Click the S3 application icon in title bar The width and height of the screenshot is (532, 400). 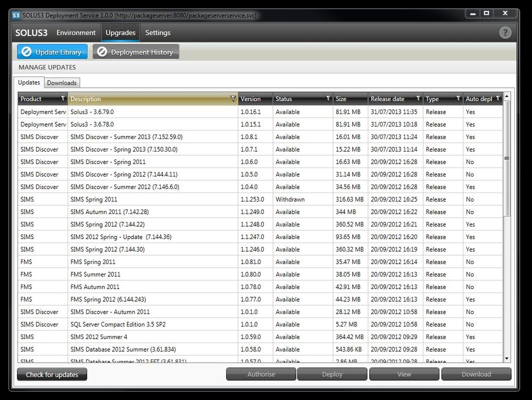pyautogui.click(x=16, y=15)
